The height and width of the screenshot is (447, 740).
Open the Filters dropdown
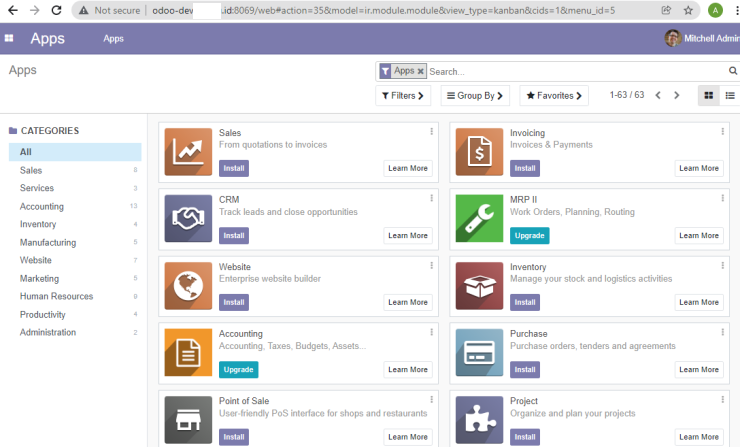coord(403,95)
